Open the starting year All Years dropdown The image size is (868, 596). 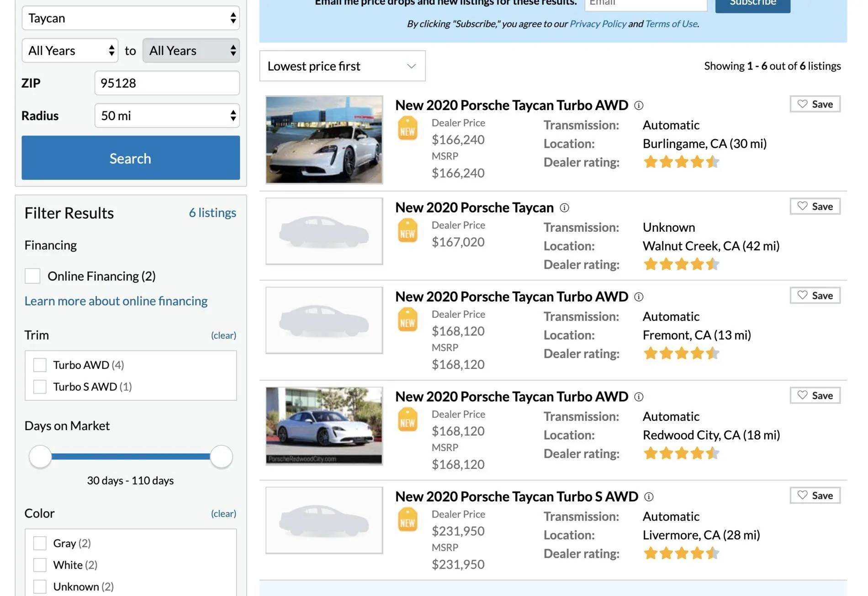[70, 51]
